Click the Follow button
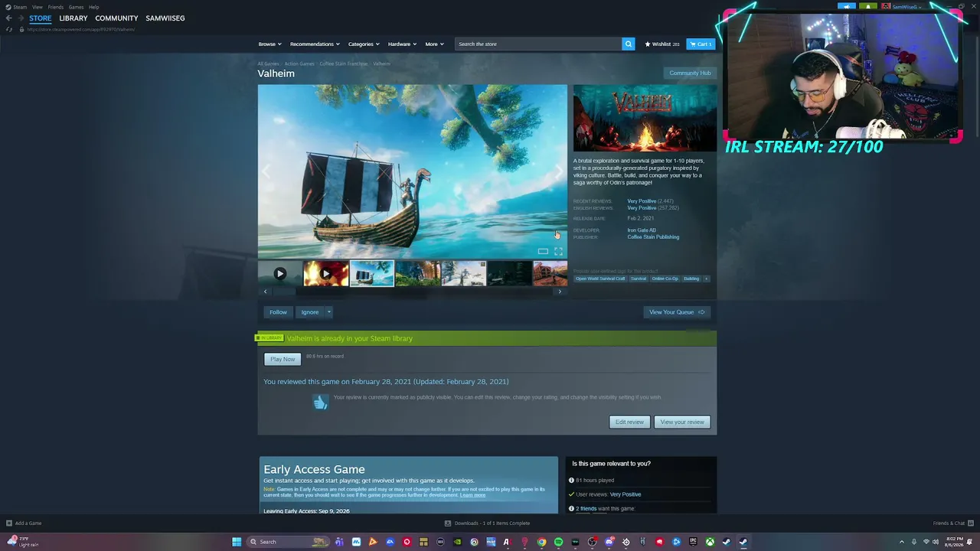The width and height of the screenshot is (980, 551). click(278, 312)
